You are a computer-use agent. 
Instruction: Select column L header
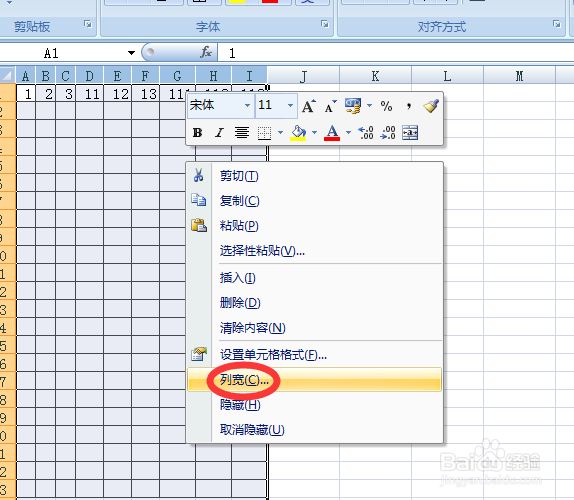pyautogui.click(x=447, y=76)
